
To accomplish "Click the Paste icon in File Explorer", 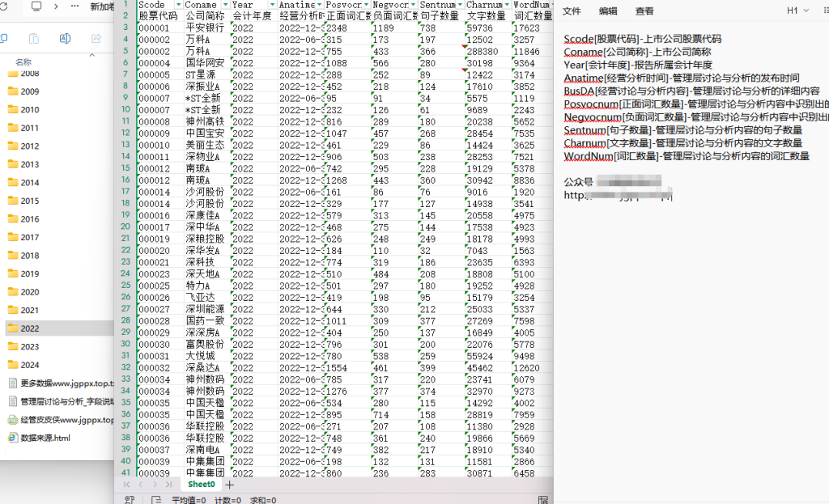I will tap(34, 38).
